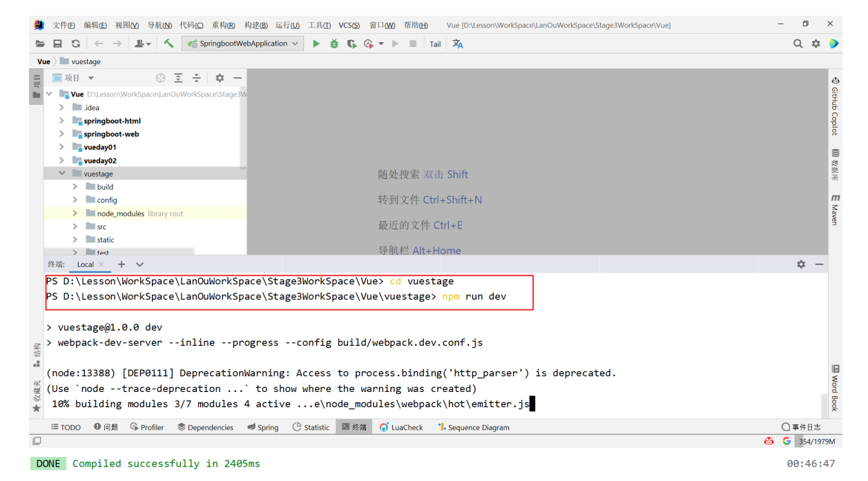Open the Translate icon in toolbar
This screenshot has height=481, width=868.
point(458,43)
